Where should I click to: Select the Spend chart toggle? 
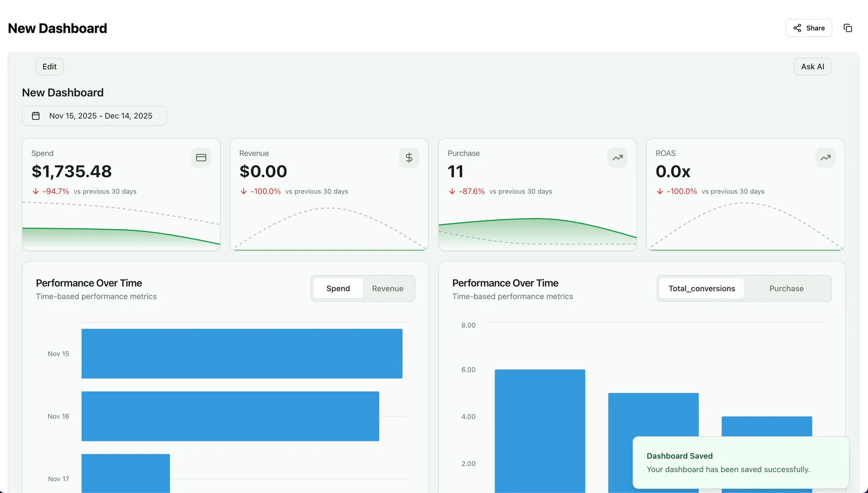click(338, 288)
